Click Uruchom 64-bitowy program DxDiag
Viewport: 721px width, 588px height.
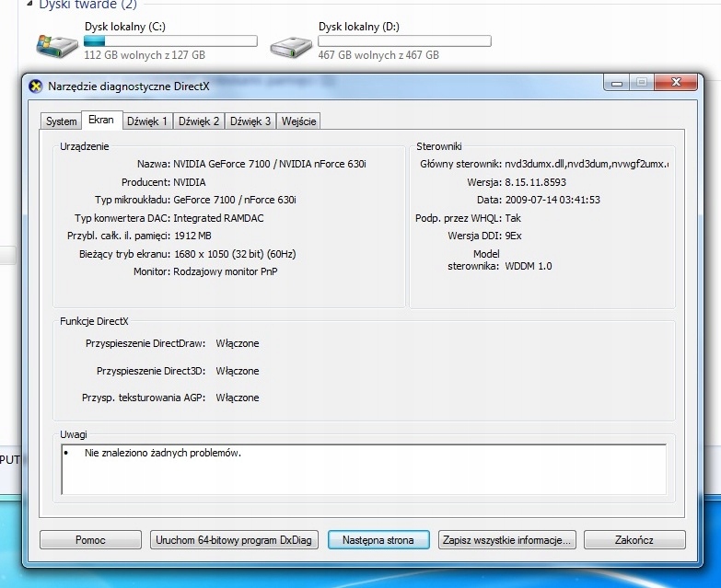click(x=234, y=540)
